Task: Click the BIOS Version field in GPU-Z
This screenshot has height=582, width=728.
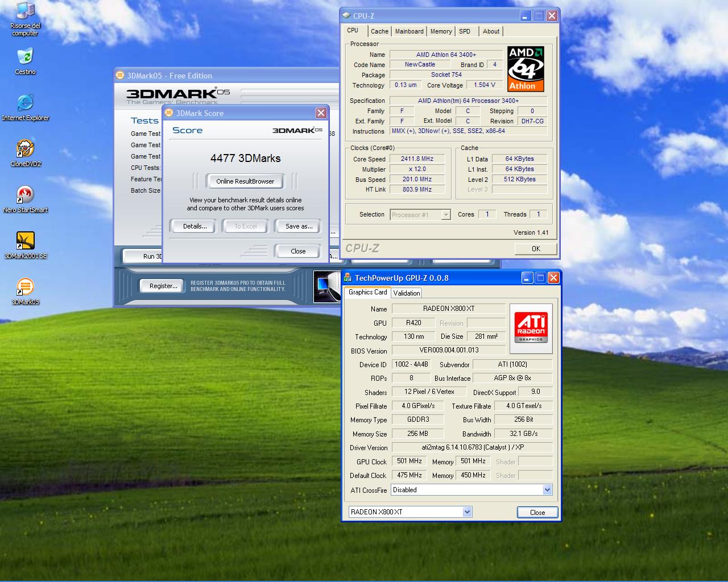Action: (x=449, y=350)
